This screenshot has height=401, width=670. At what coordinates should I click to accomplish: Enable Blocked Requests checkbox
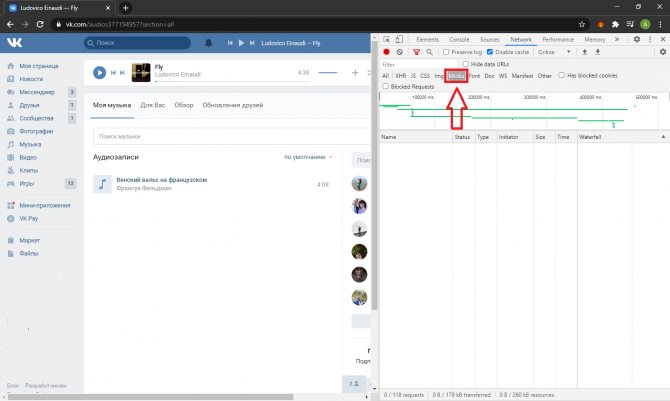click(385, 86)
